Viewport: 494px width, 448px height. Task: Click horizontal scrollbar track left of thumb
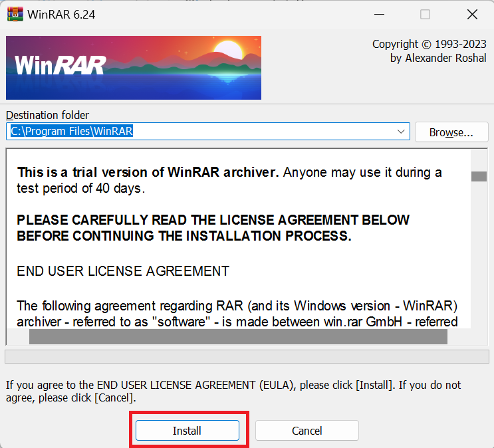pos(18,336)
